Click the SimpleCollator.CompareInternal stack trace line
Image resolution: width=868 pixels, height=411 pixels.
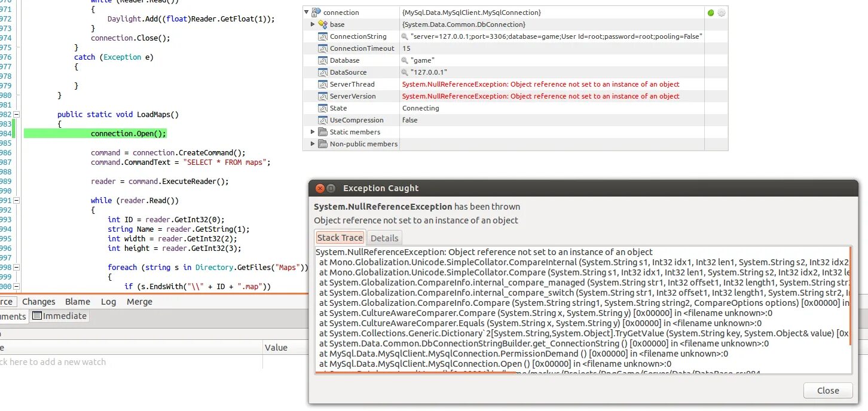[x=583, y=262]
